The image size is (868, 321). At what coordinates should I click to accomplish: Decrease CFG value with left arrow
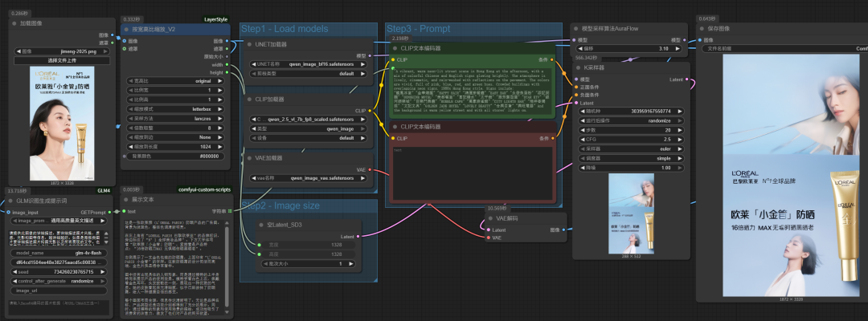pyautogui.click(x=583, y=139)
